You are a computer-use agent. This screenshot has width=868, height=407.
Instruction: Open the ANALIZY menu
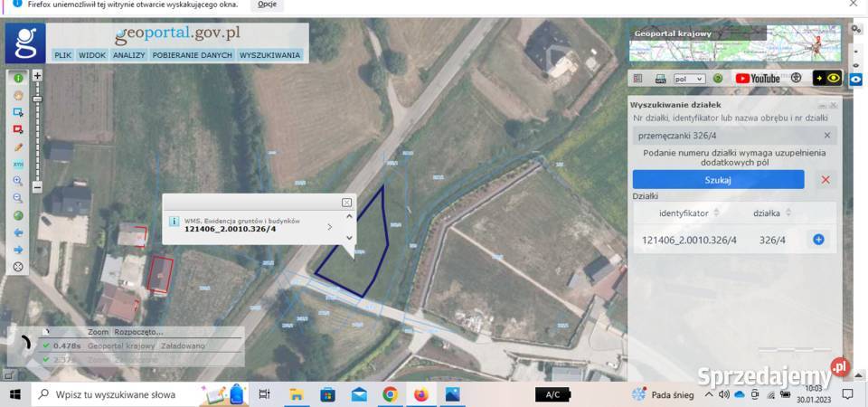129,55
